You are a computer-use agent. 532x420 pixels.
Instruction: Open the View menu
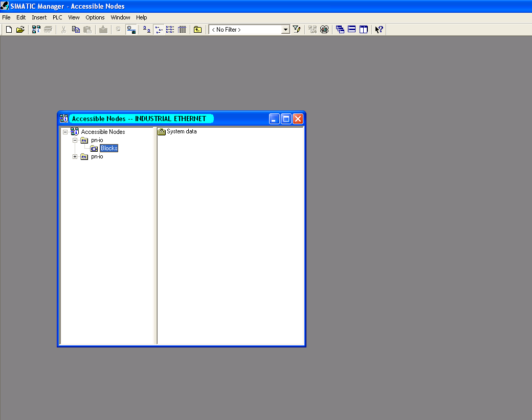[x=74, y=17]
